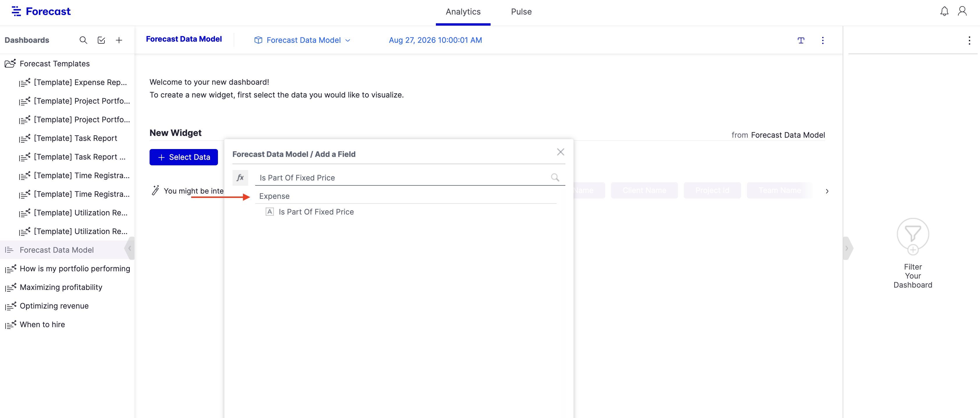The height and width of the screenshot is (418, 980).
Task: Click icon beside When to hire
Action: pyautogui.click(x=11, y=324)
